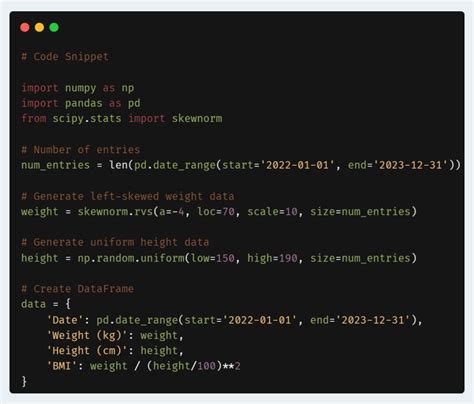Click the 'import numpy as np' line

(78, 88)
